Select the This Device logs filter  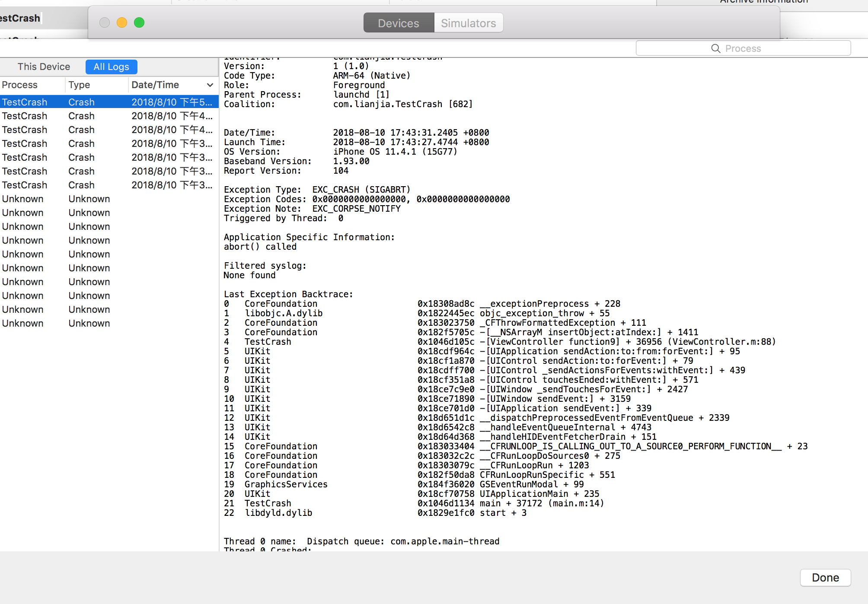pos(44,67)
